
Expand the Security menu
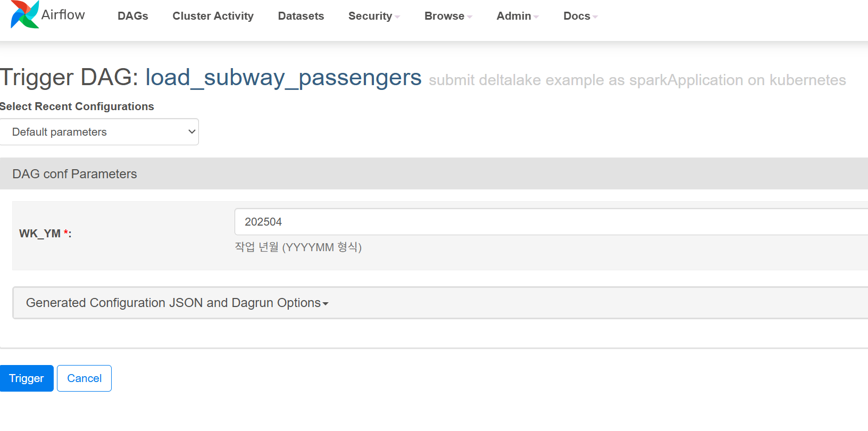click(x=374, y=16)
